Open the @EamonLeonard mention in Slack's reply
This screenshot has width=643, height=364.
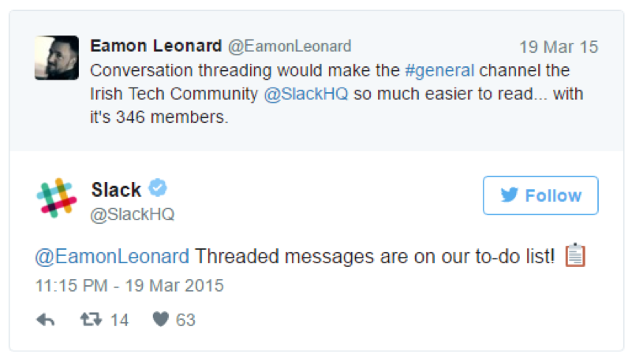[x=112, y=257]
